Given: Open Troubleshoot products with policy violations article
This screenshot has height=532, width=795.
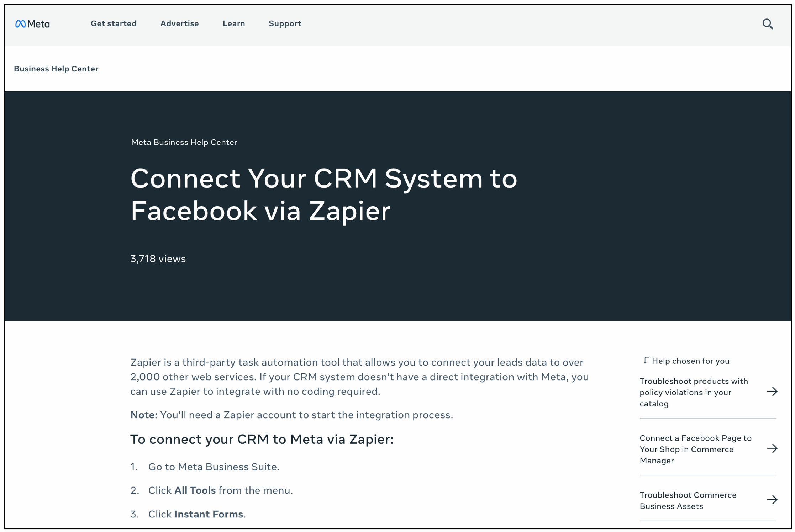Looking at the screenshot, I should tap(694, 392).
